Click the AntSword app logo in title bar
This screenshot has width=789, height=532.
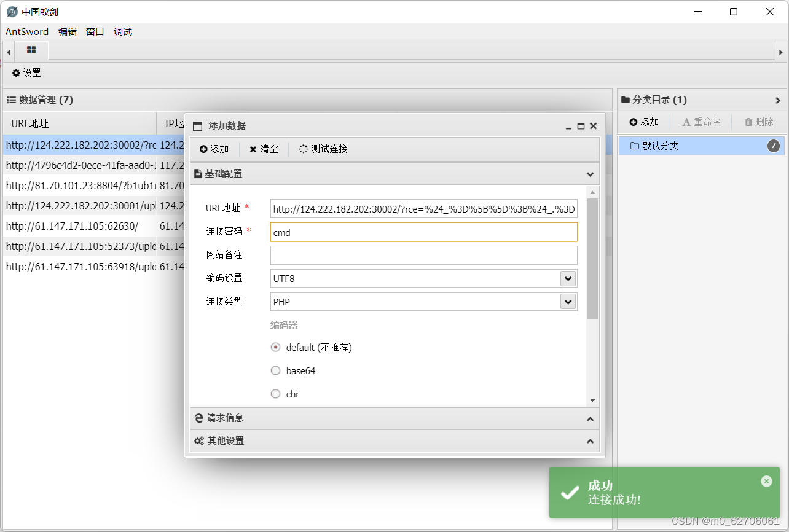tap(12, 12)
